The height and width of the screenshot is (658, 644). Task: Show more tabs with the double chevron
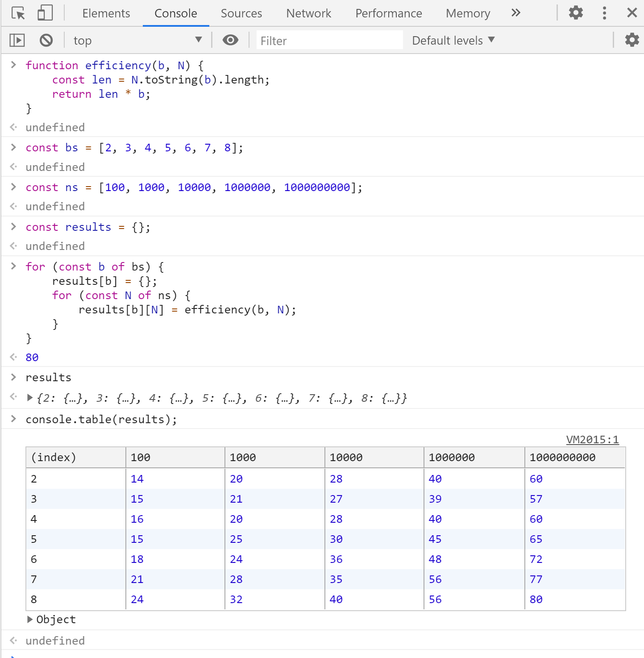(x=515, y=13)
